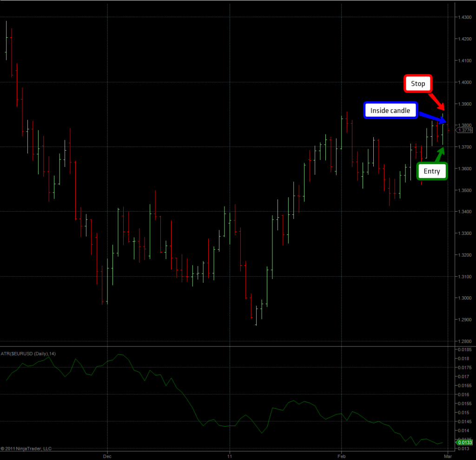Click the NinjaTrader copyright text
This screenshot has width=476, height=460.
[x=26, y=449]
